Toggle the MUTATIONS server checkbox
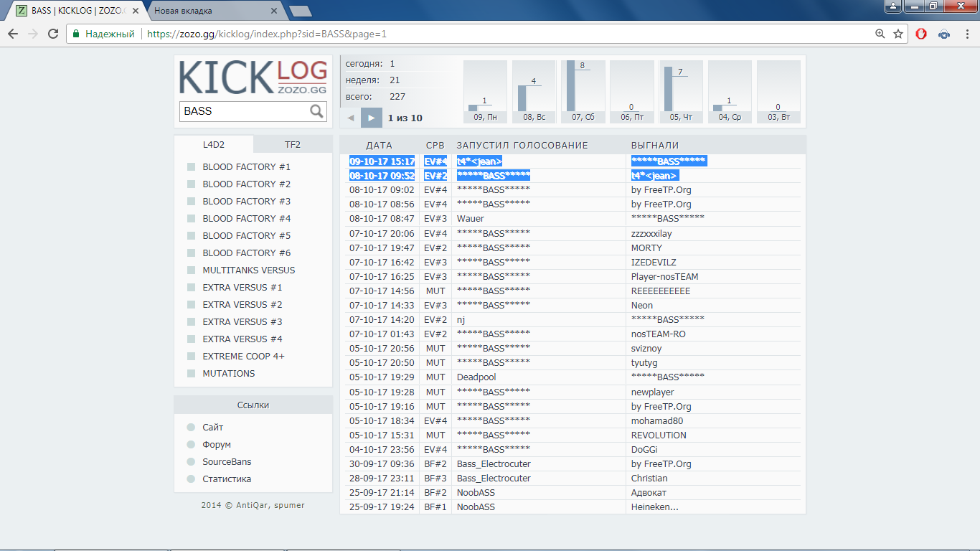 coord(191,374)
